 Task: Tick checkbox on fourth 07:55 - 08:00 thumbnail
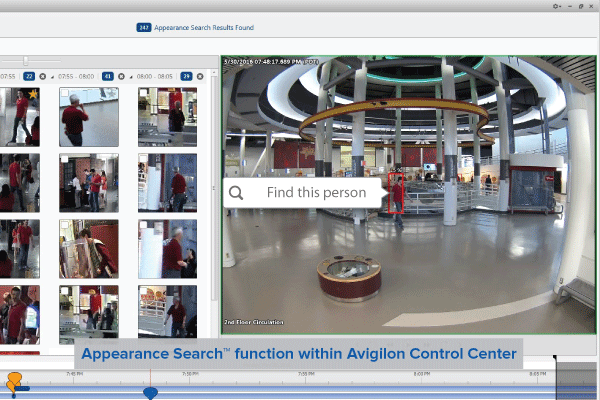pos(65,291)
